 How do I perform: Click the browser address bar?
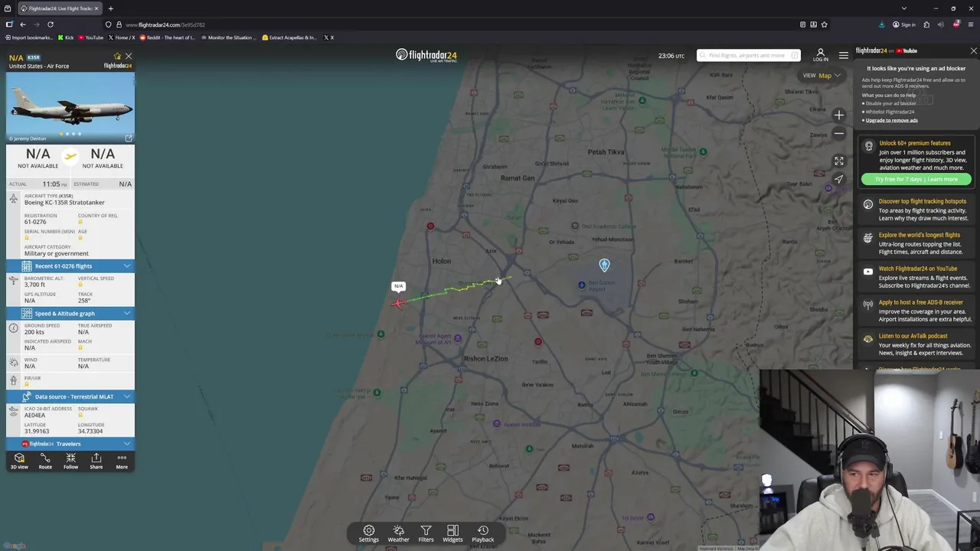coord(452,24)
